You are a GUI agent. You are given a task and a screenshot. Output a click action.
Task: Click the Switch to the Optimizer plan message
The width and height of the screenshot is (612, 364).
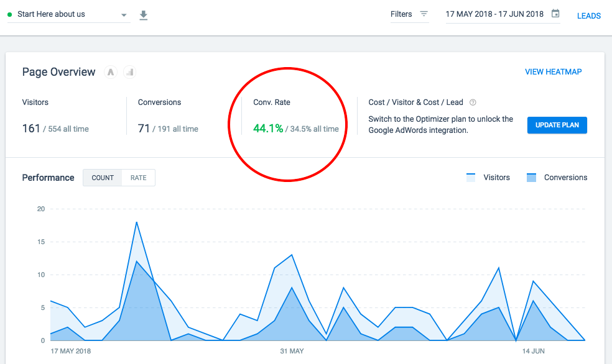point(441,125)
